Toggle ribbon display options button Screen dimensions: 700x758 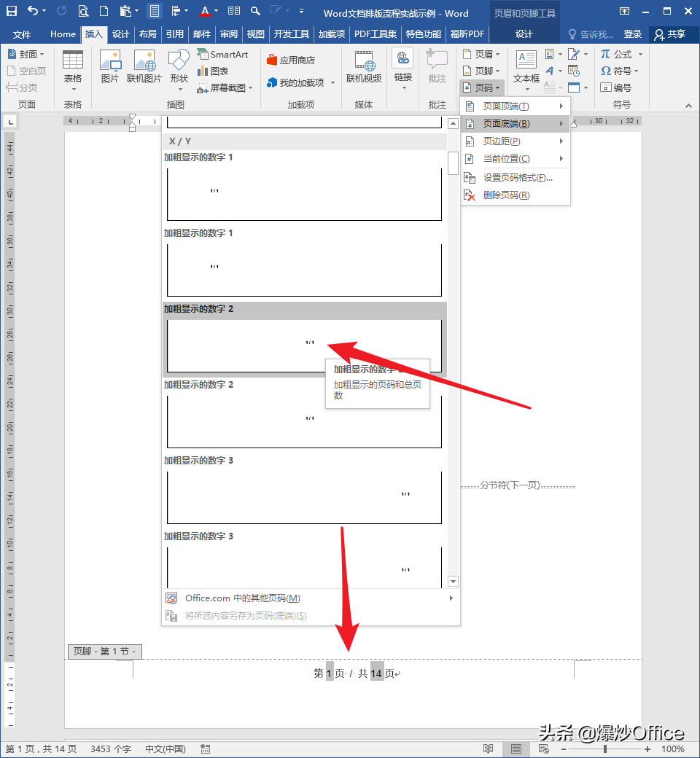point(625,12)
